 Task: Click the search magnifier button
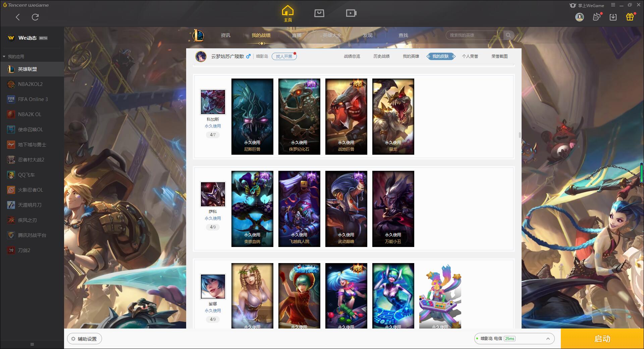[x=508, y=35]
